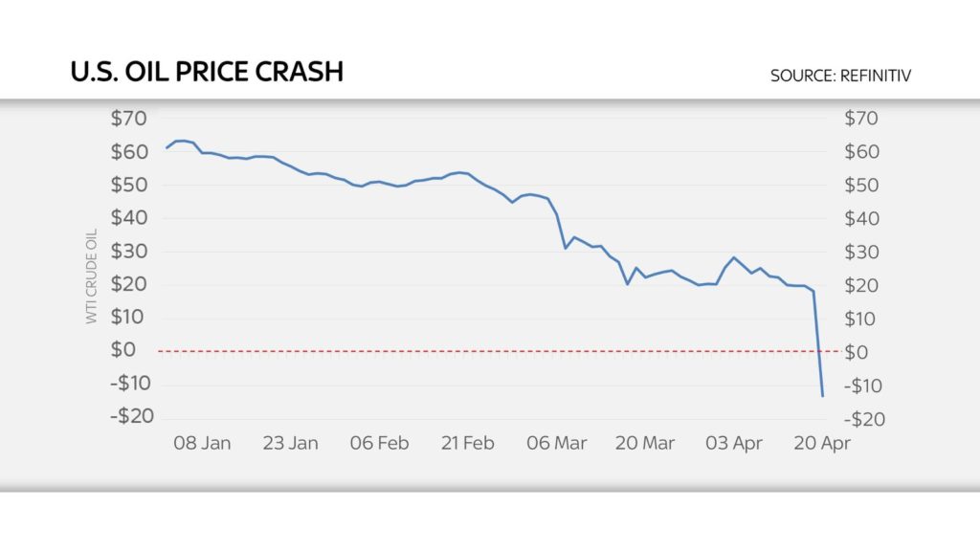The width and height of the screenshot is (980, 551).
Task: Select the 03 Apr date label
Action: point(734,443)
